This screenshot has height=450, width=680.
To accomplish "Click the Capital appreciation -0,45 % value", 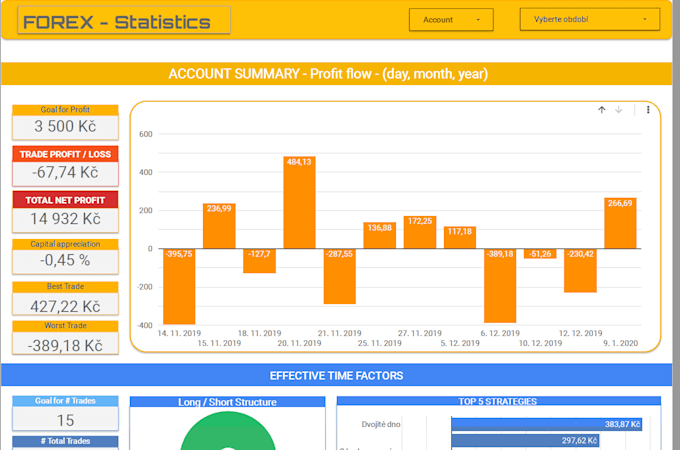I will tap(65, 261).
